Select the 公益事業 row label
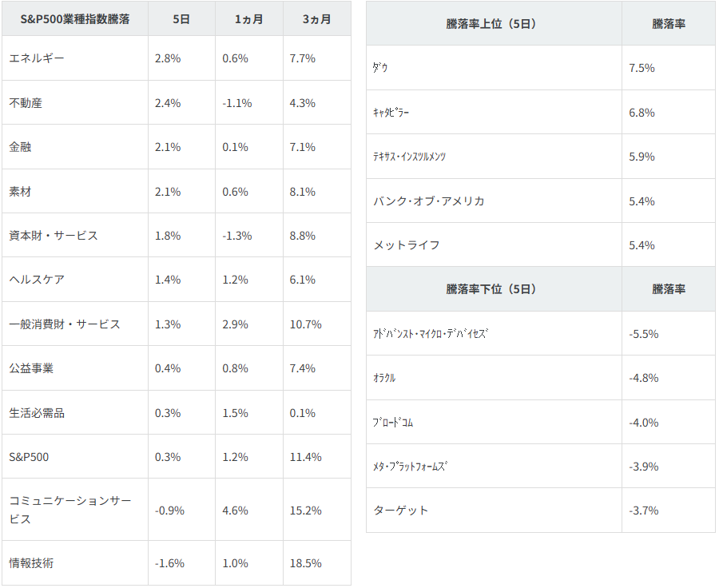 pyautogui.click(x=31, y=368)
